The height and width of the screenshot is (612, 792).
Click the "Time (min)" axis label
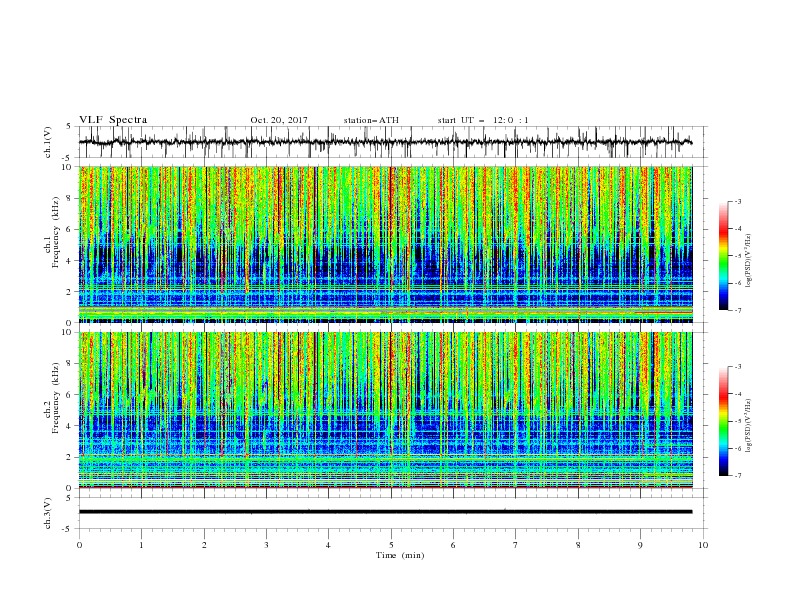(x=400, y=555)
